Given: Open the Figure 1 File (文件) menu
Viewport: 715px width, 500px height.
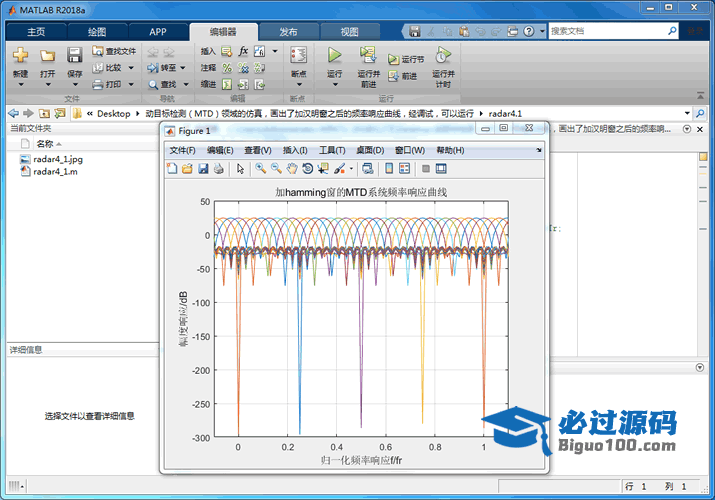Looking at the screenshot, I should 182,150.
